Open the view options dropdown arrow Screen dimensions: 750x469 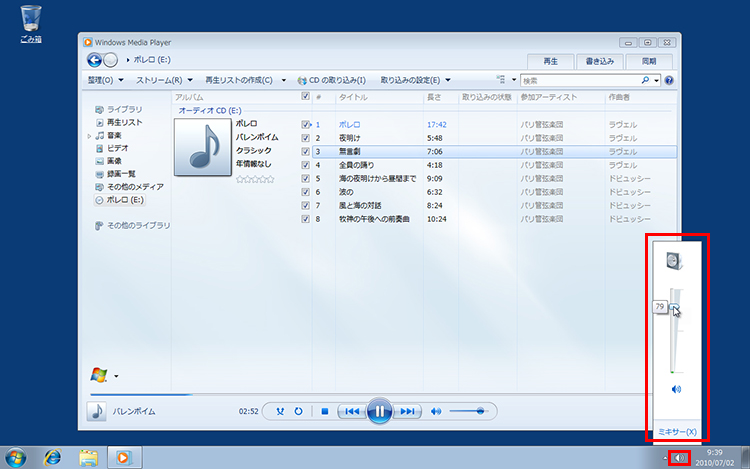click(514, 80)
